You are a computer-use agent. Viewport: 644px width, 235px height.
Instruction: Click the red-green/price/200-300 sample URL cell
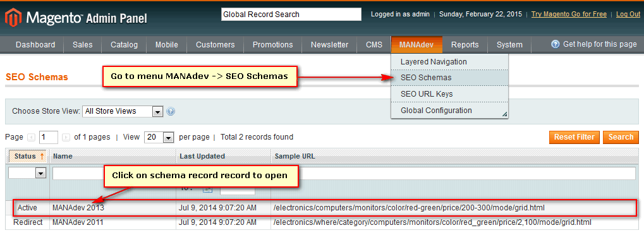pyautogui.click(x=409, y=208)
